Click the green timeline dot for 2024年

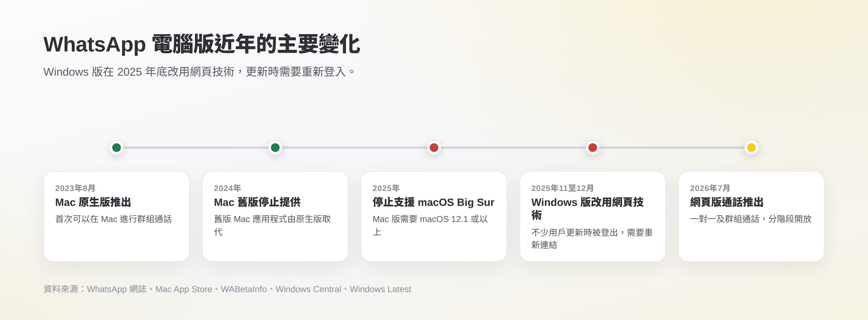[x=275, y=147]
